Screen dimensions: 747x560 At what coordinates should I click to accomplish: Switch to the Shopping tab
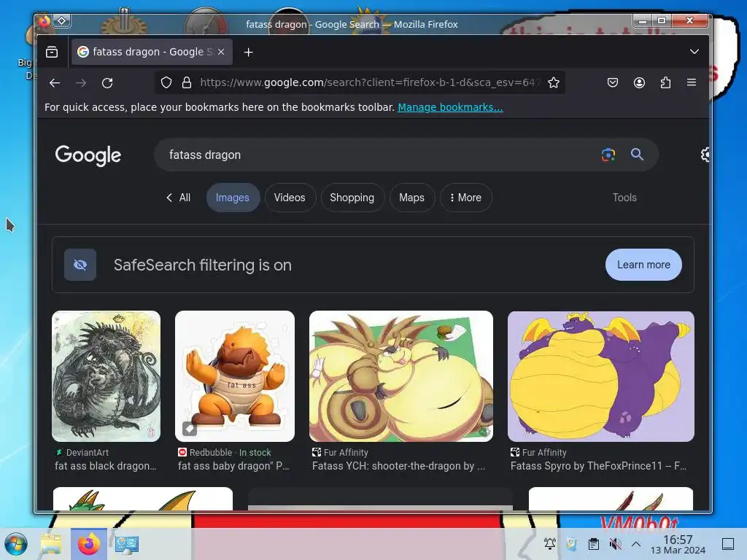tap(352, 198)
